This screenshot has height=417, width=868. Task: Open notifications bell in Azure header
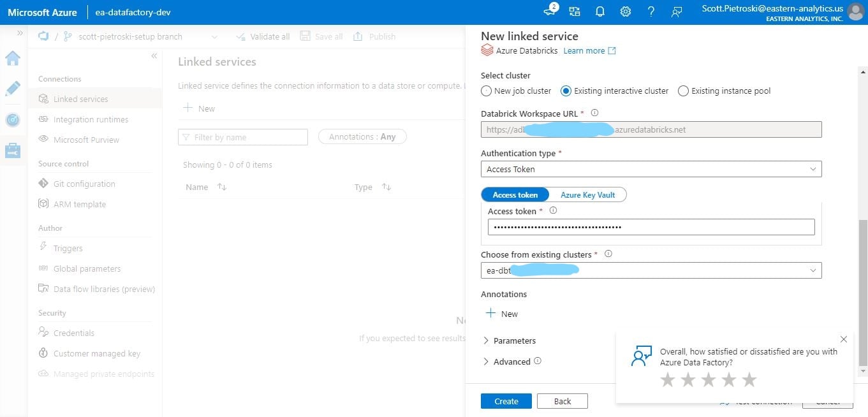coord(600,11)
